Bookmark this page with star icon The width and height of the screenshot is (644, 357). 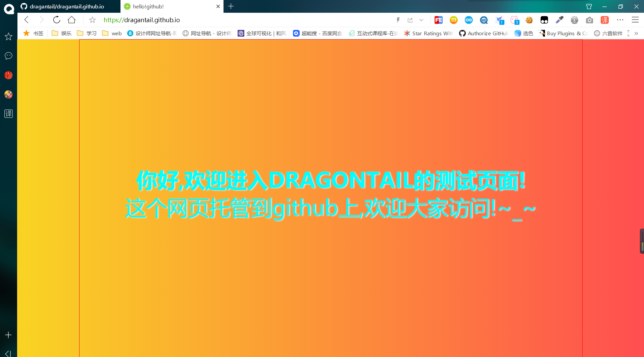[92, 20]
